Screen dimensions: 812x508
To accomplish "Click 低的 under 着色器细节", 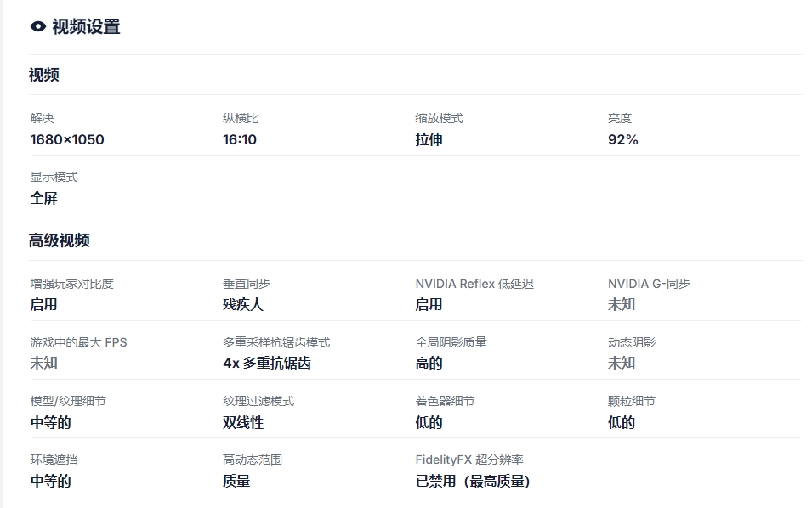I will [429, 422].
